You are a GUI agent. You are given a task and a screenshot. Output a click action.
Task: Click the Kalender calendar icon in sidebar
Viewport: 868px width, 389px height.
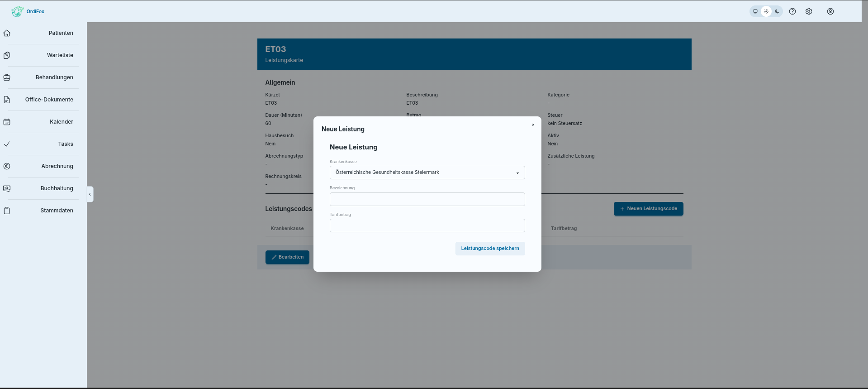pos(7,122)
